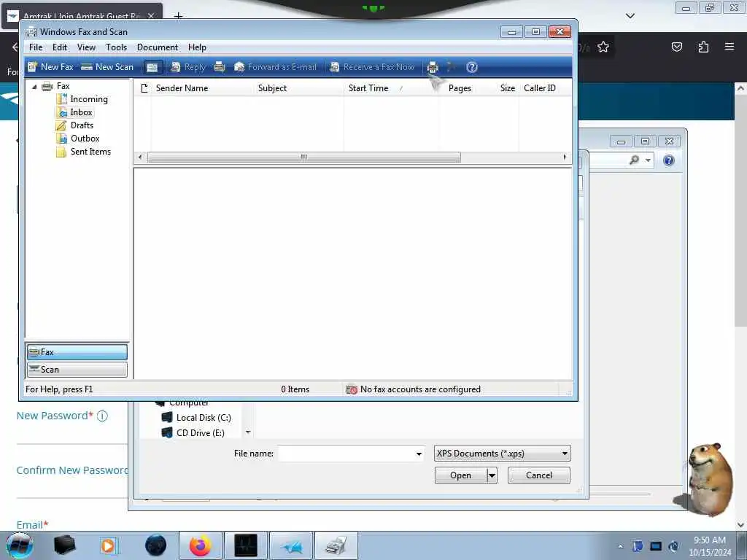The image size is (747, 560).
Task: Select the Fax root tree item
Action: pos(63,86)
